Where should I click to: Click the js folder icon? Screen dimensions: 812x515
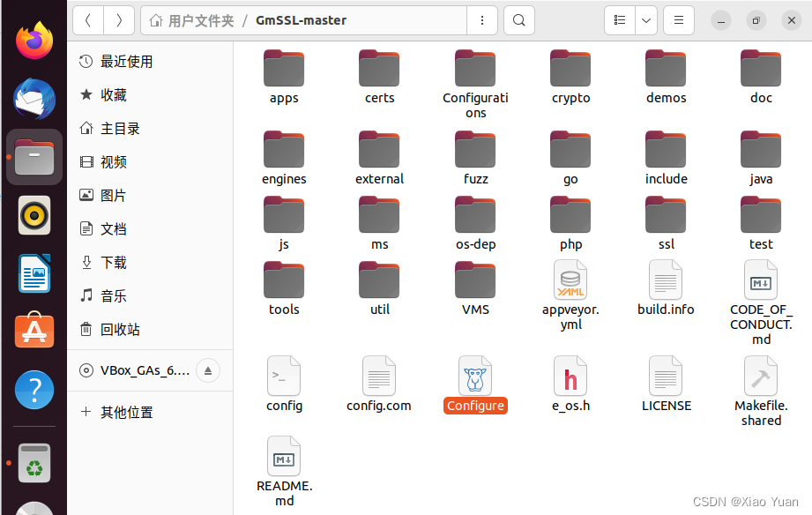coord(284,215)
